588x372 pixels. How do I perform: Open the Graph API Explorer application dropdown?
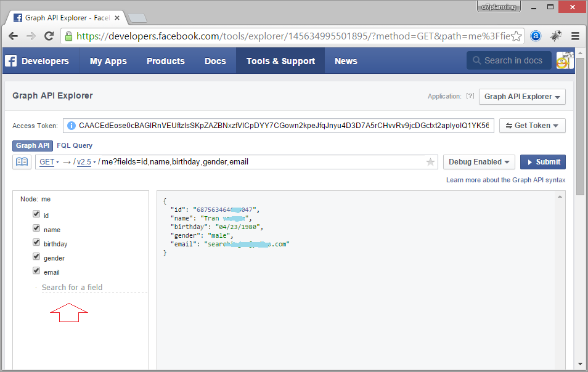[x=522, y=97]
